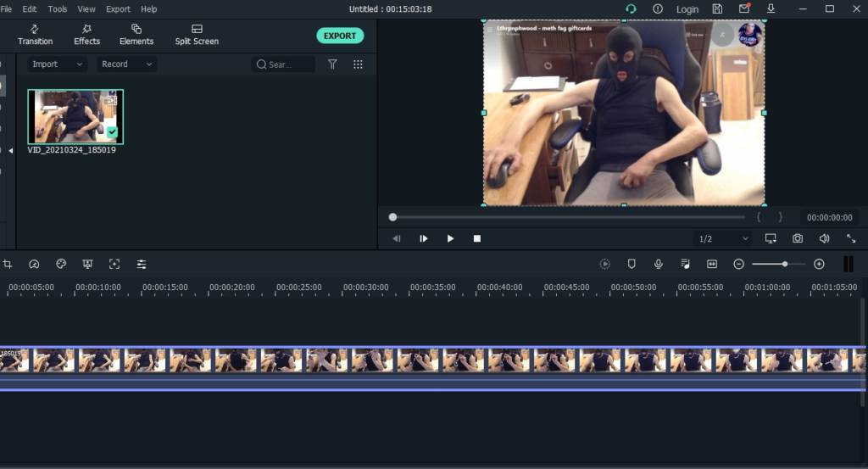Viewport: 868px width, 469px height.
Task: Open the 1/2 playback quality dropdown
Action: 722,239
